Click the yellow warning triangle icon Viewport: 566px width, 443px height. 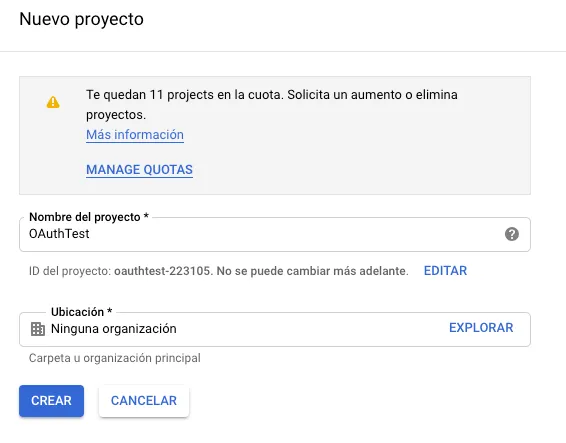(x=53, y=102)
